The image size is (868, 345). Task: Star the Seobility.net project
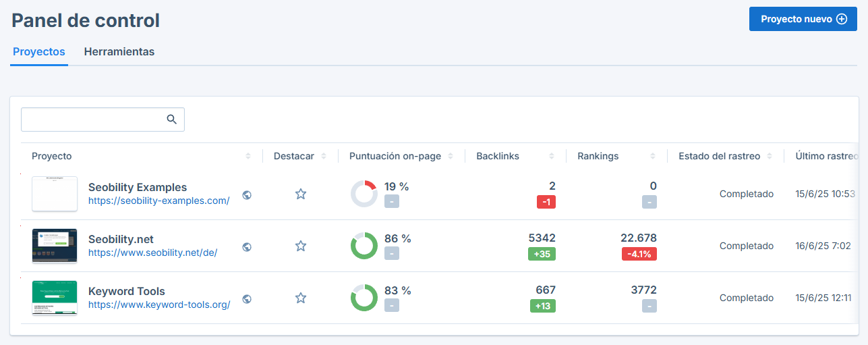coord(301,246)
